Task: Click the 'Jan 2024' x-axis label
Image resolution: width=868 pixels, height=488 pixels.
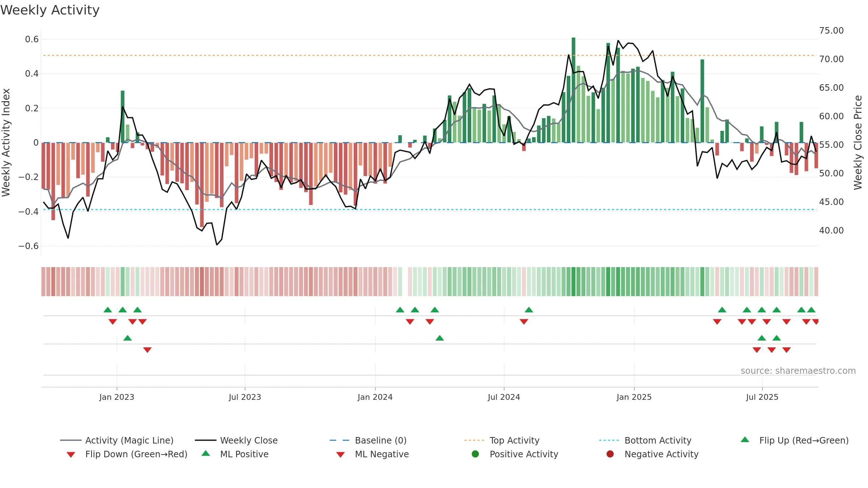Action: click(x=375, y=397)
